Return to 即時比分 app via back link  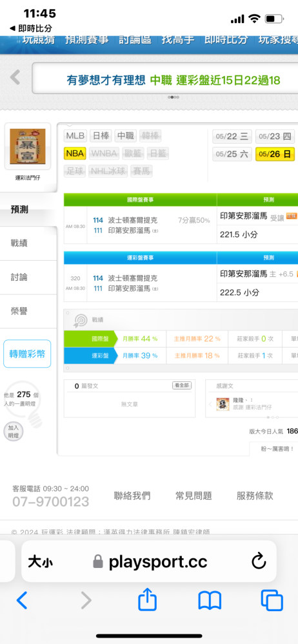tap(30, 28)
